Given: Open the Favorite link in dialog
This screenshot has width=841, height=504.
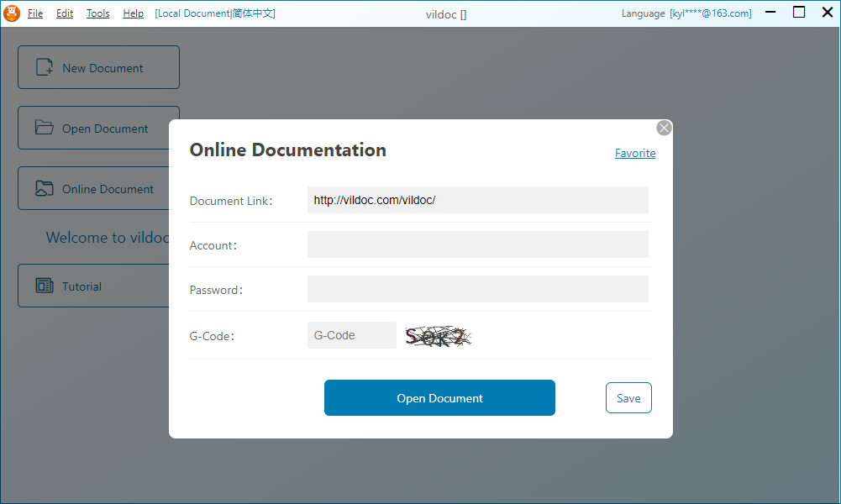Looking at the screenshot, I should tap(635, 153).
